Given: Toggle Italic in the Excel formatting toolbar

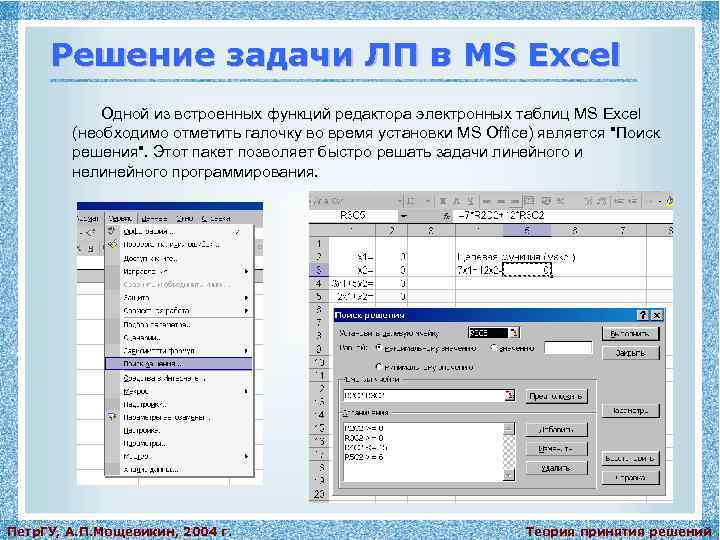Looking at the screenshot, I should click(456, 201).
